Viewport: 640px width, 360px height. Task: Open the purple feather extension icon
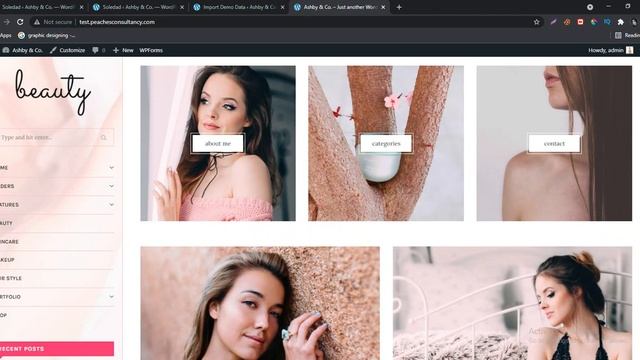tap(553, 22)
